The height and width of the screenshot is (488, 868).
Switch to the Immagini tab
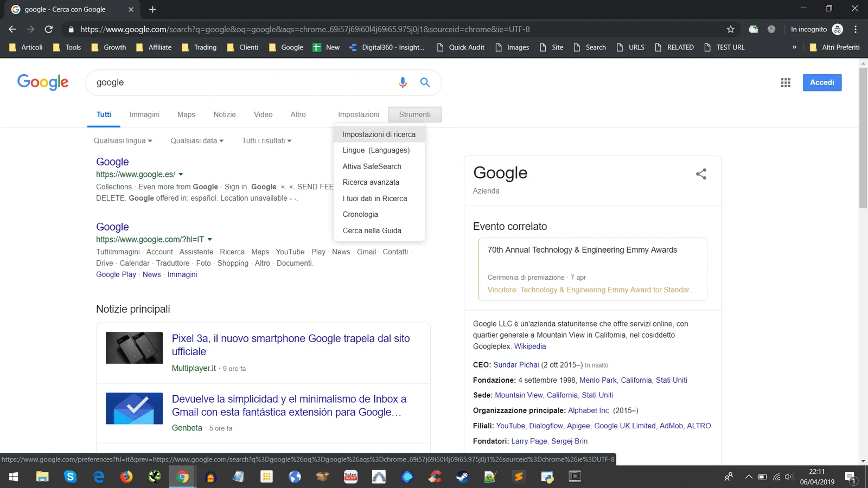(x=144, y=114)
